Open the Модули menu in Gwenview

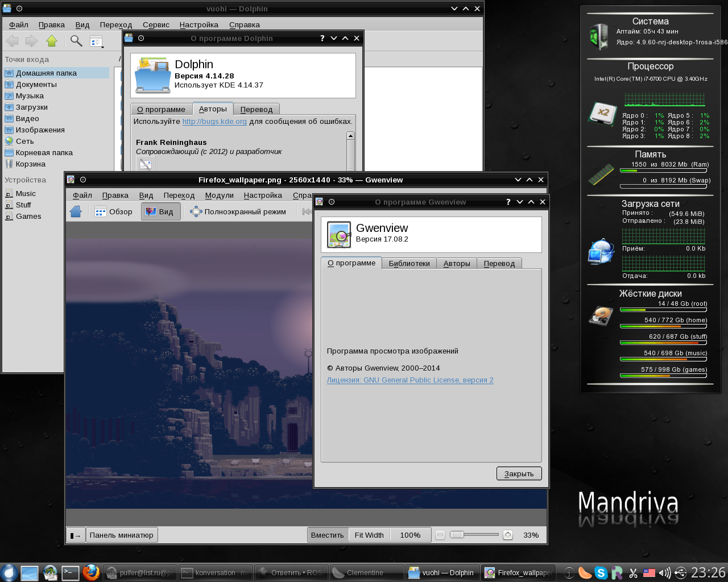tap(220, 195)
